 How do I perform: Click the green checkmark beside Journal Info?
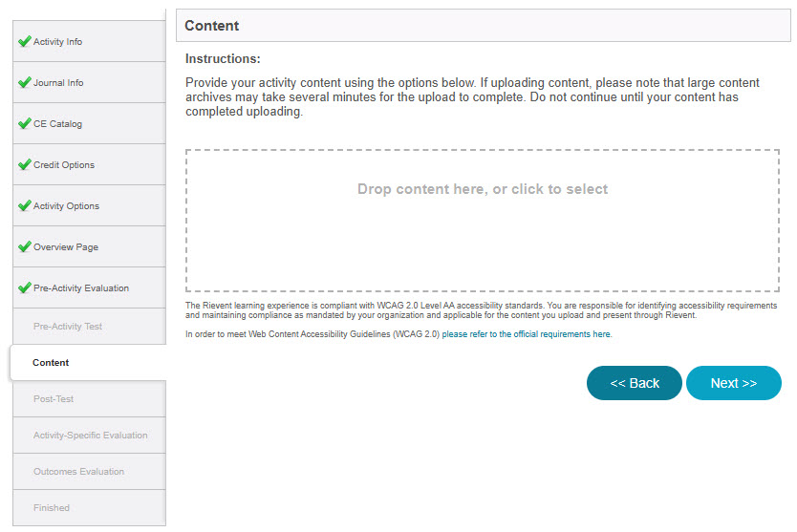(x=25, y=82)
